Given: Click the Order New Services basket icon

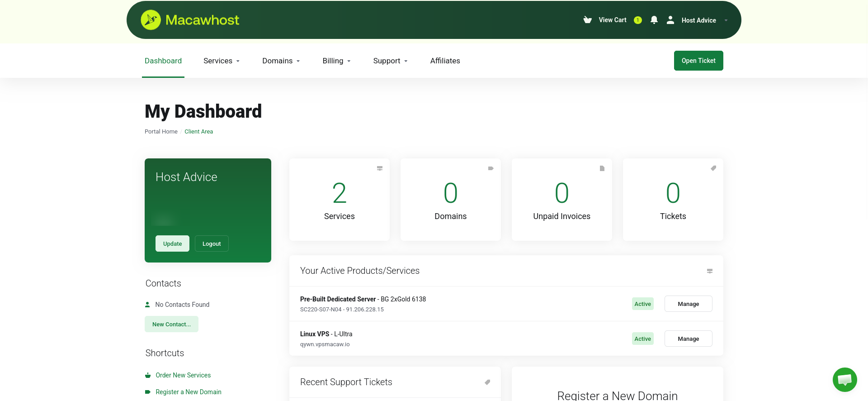Looking at the screenshot, I should 148,375.
